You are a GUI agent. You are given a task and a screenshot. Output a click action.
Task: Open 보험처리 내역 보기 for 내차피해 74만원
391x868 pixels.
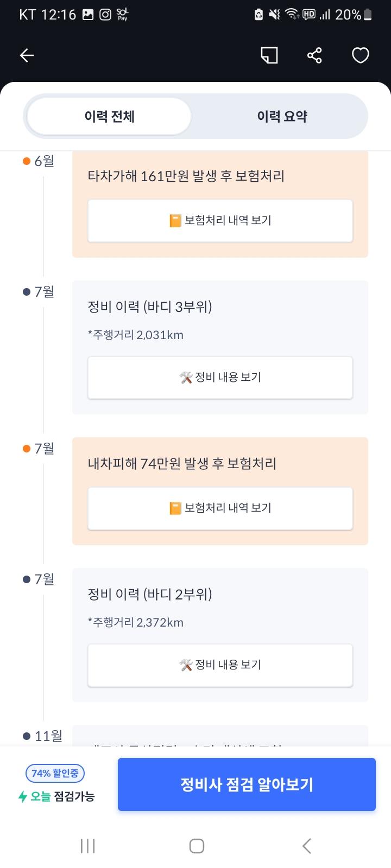[220, 508]
